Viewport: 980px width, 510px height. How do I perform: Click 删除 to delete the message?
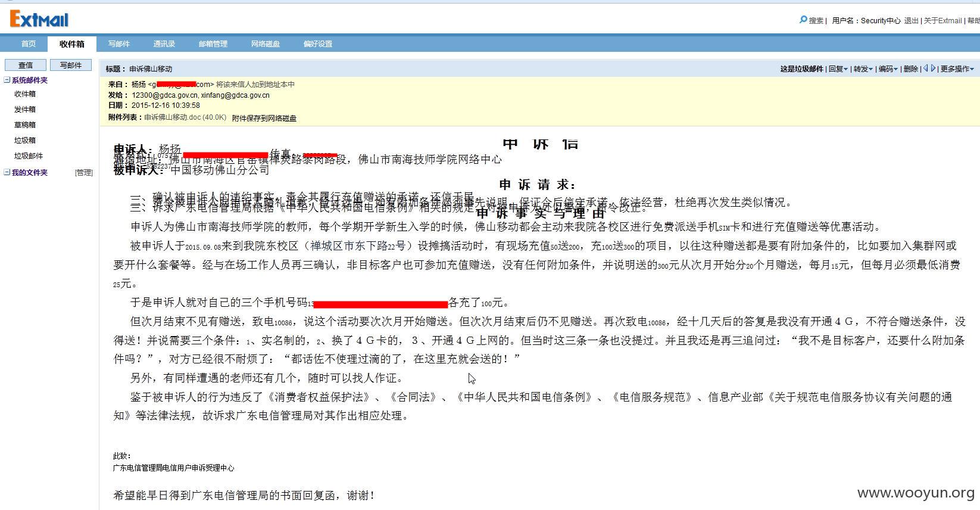[x=910, y=69]
